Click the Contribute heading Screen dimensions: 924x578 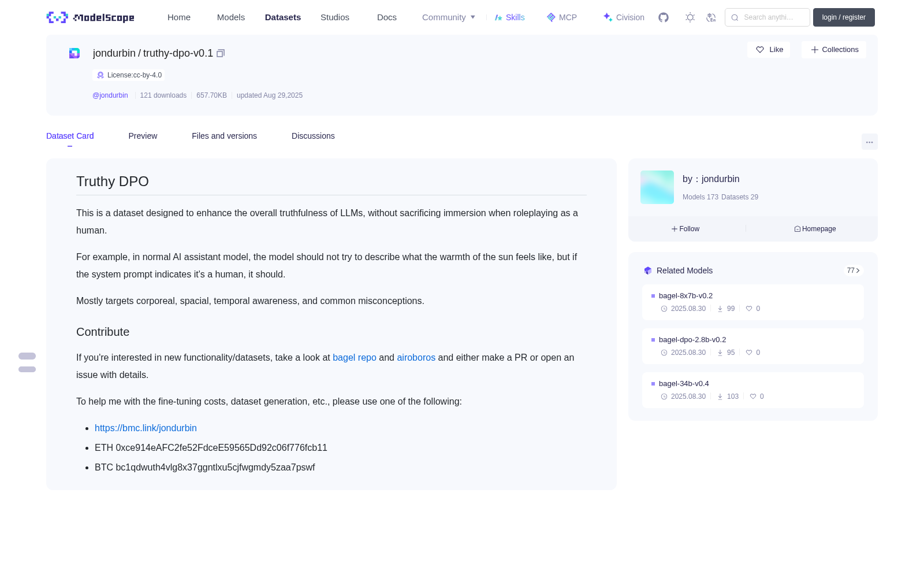coord(103,332)
